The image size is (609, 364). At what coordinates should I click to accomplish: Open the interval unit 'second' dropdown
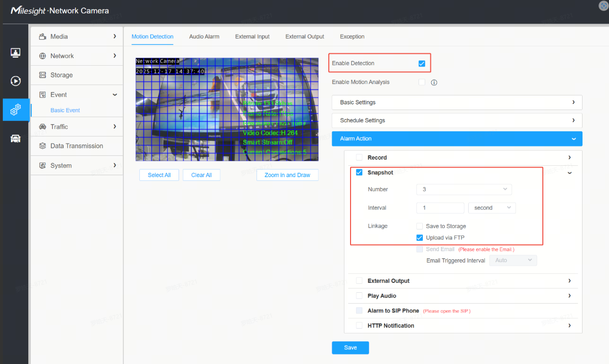pos(492,208)
